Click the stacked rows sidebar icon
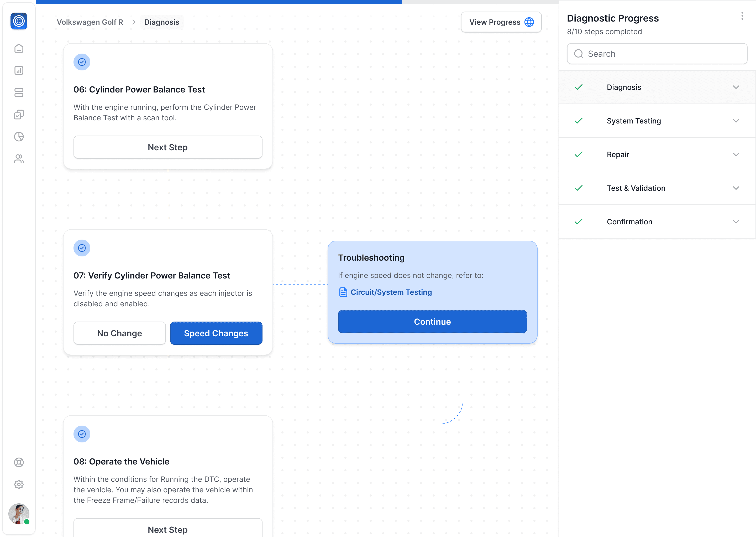Viewport: 756px width, 537px height. click(19, 92)
